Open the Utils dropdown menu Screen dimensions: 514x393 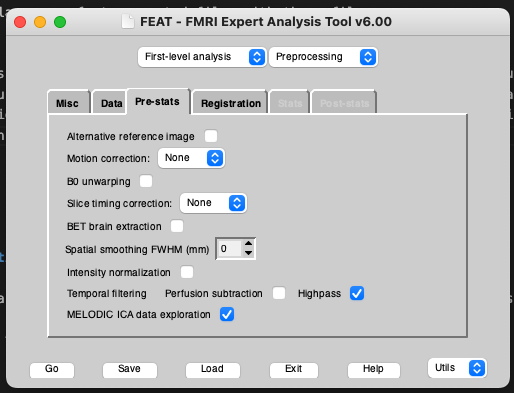[x=457, y=368]
